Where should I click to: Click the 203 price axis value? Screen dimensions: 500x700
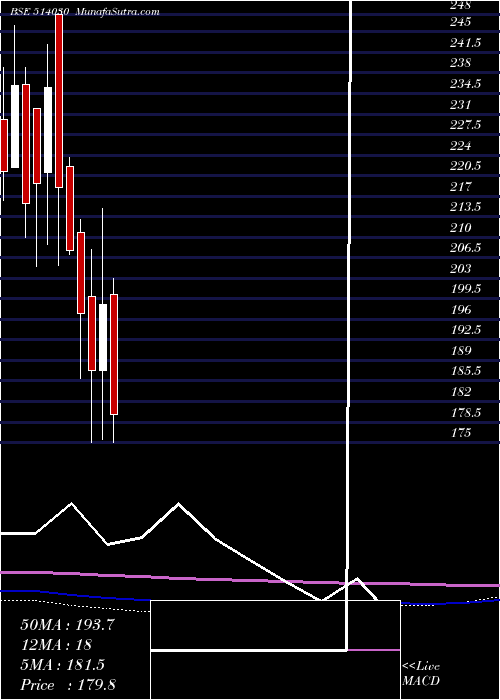tap(460, 268)
